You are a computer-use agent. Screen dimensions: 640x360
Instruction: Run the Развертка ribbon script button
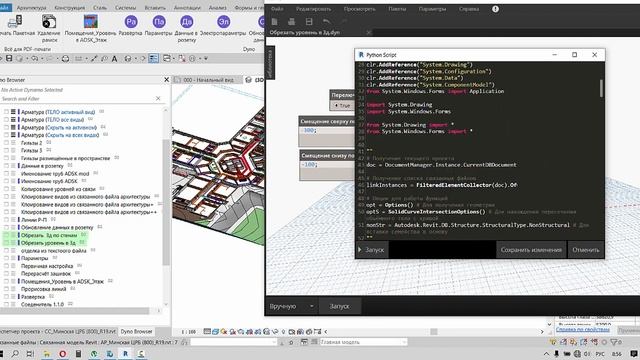click(x=131, y=25)
